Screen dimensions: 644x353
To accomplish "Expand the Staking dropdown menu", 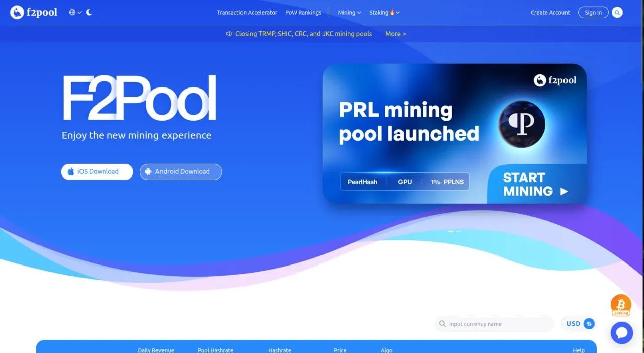I will click(x=385, y=13).
